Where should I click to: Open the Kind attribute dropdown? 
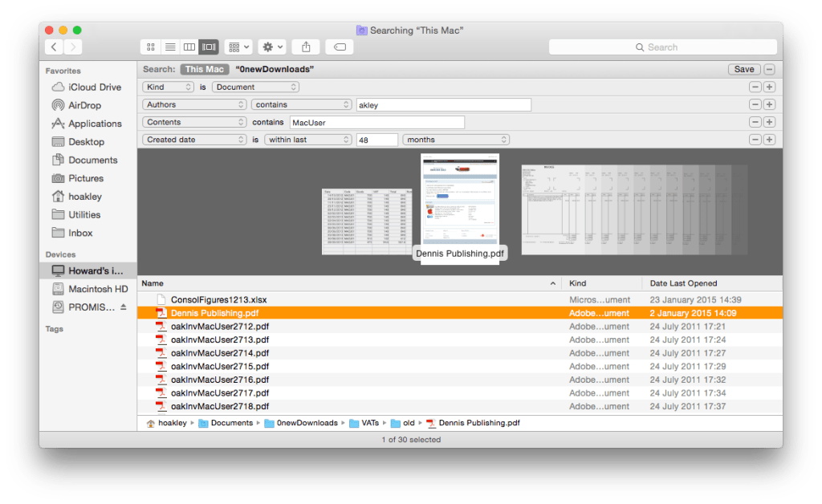tap(168, 87)
